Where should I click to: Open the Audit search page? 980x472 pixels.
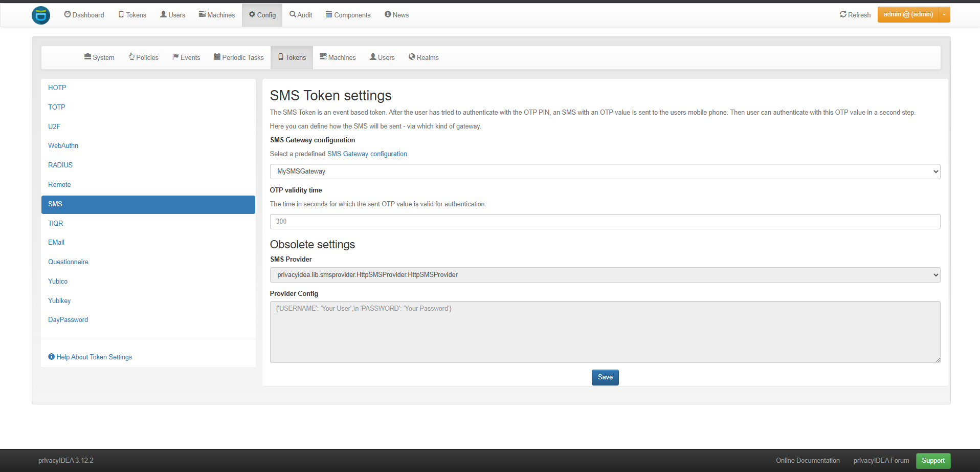pos(301,15)
